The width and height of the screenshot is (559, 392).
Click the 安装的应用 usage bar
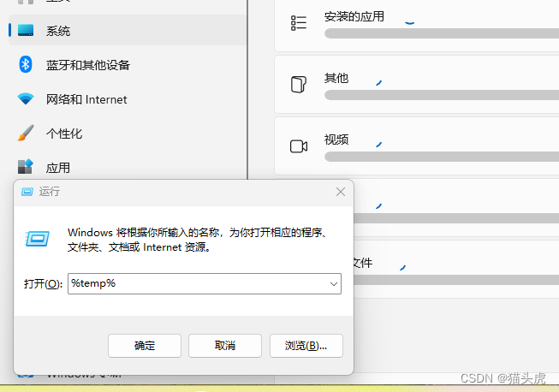coord(442,33)
